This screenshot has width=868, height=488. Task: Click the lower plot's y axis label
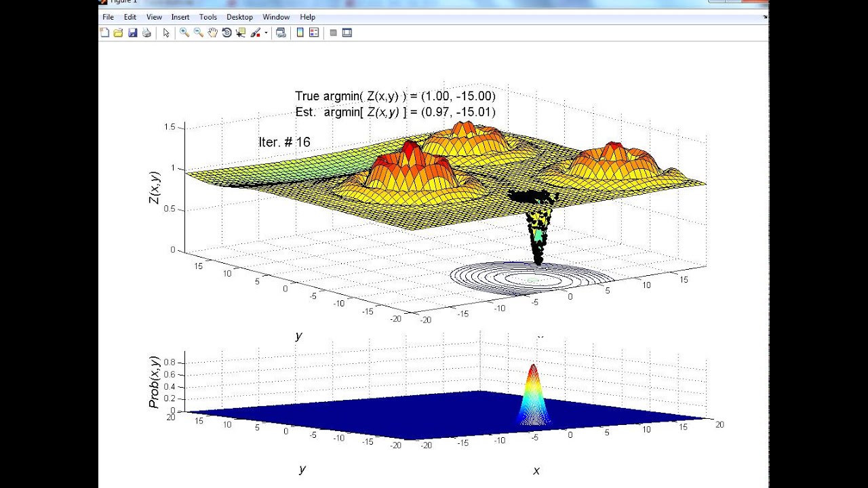point(302,469)
